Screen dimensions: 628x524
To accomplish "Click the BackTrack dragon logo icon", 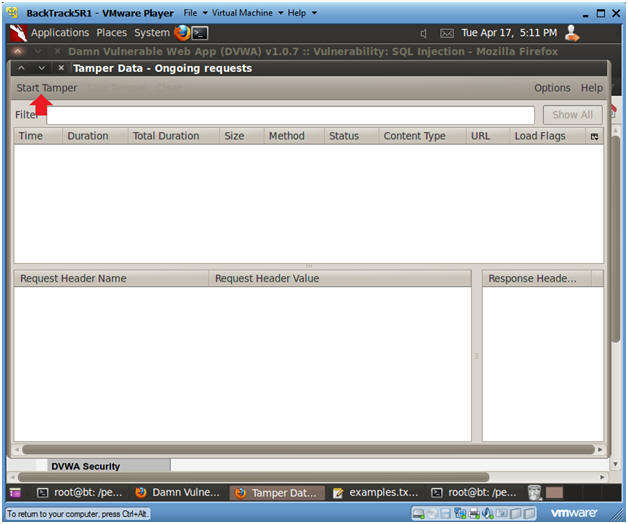I will pos(18,33).
